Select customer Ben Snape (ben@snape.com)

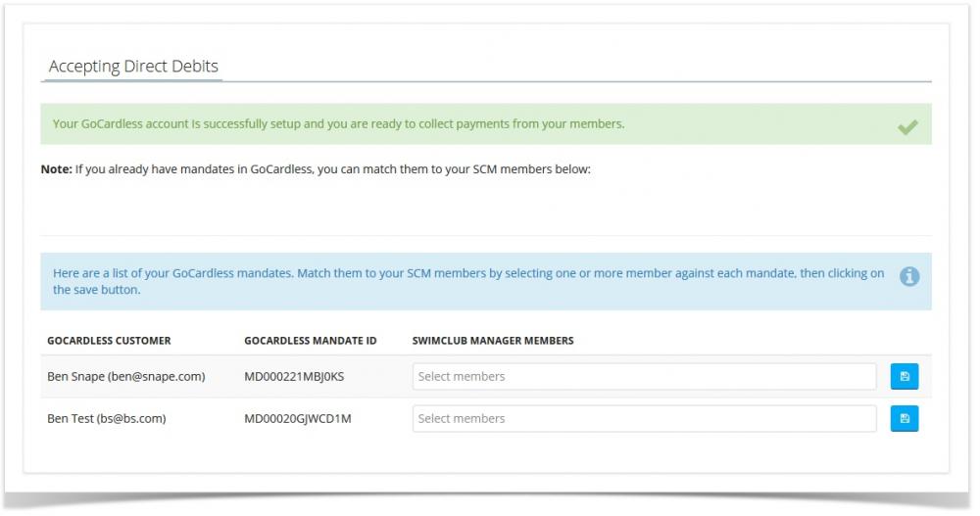click(126, 376)
